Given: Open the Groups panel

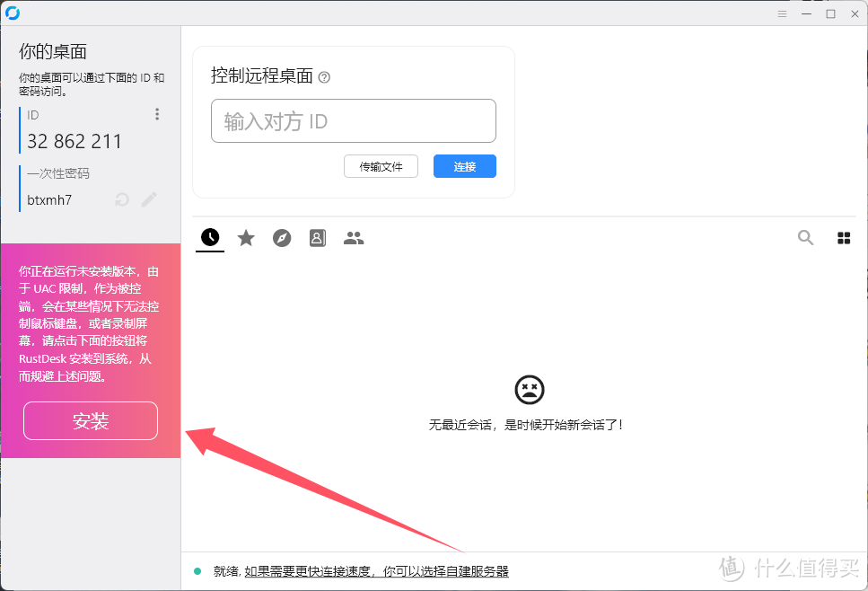Looking at the screenshot, I should 353,237.
